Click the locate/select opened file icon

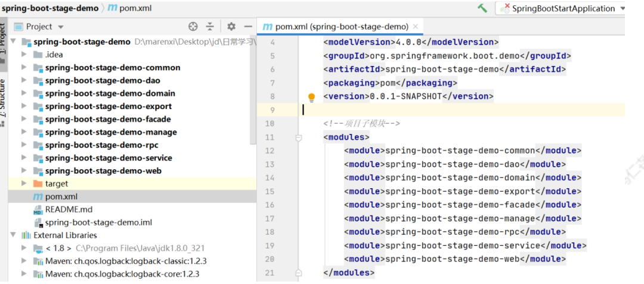[x=193, y=27]
